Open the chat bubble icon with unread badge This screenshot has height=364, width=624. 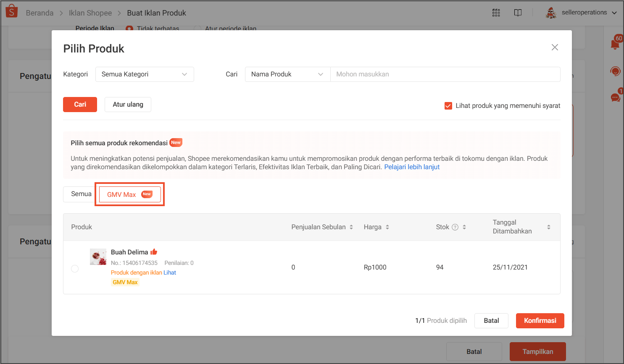(615, 97)
